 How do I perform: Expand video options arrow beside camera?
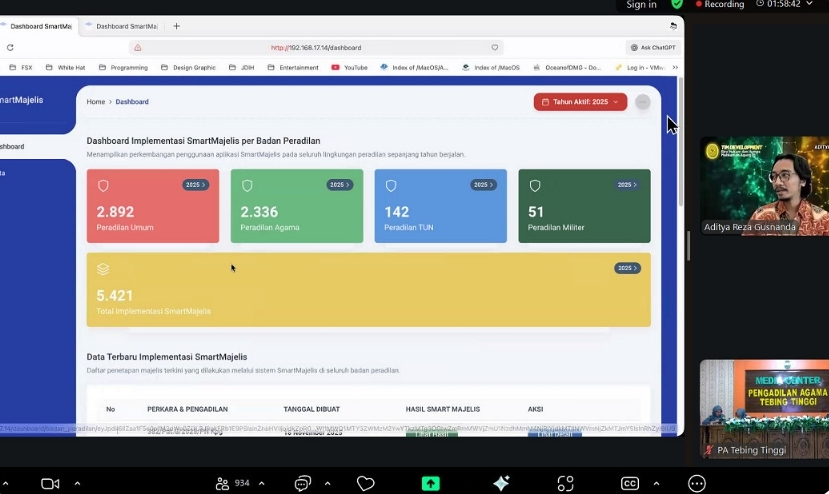(77, 483)
